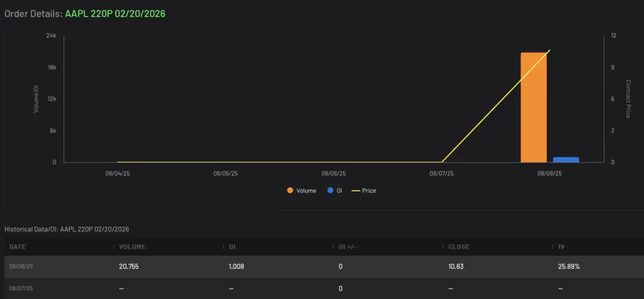This screenshot has height=299, width=644.
Task: Sort by the VOLUME column header
Action: (x=132, y=247)
